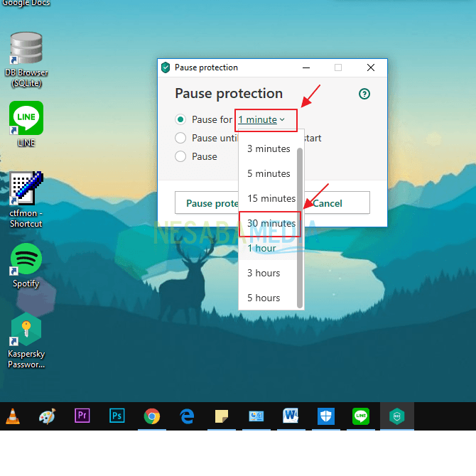
Task: Pick '3 hours' in the duration list
Action: tap(264, 273)
